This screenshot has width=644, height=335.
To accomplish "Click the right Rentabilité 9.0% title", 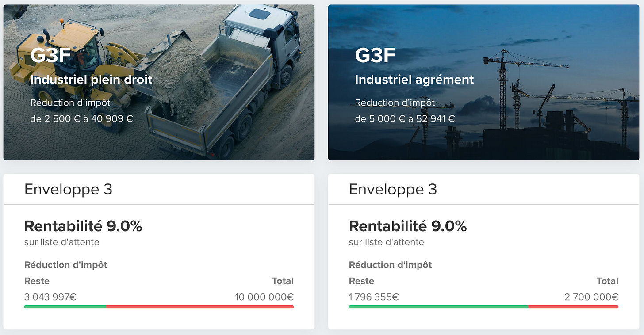I will click(x=408, y=226).
